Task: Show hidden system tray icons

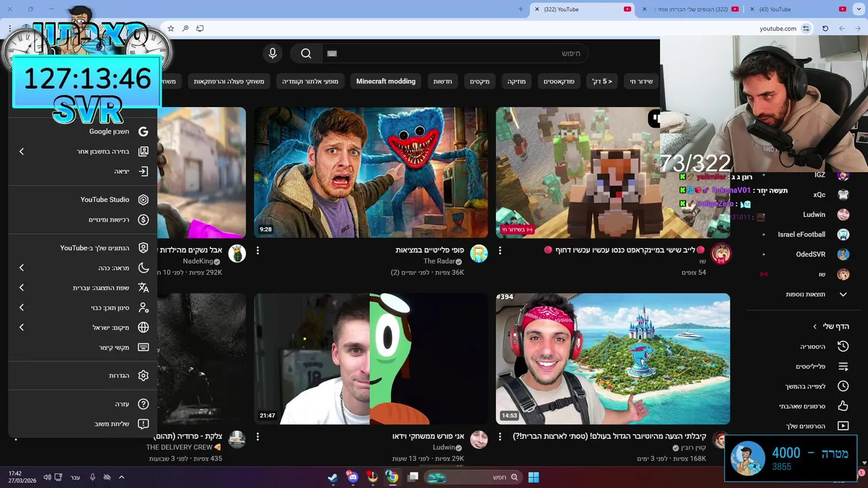Action: (x=121, y=477)
